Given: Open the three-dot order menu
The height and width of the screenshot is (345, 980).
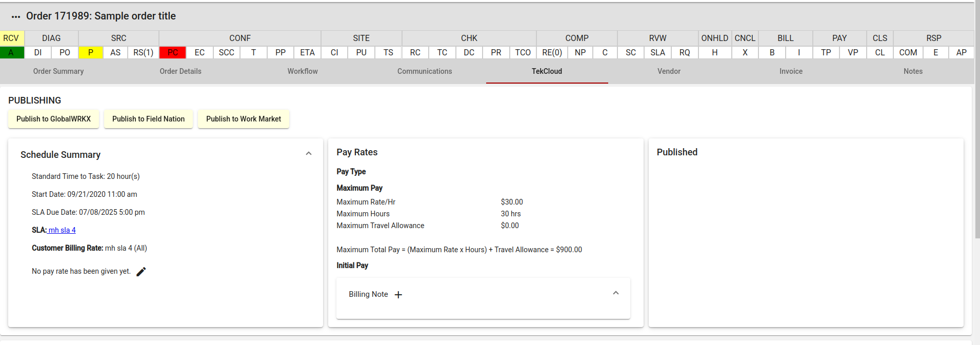Looking at the screenshot, I should pyautogui.click(x=16, y=16).
